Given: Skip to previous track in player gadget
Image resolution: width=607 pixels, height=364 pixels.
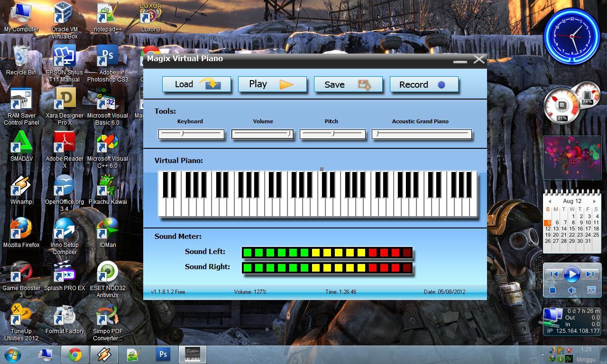Looking at the screenshot, I should (x=554, y=274).
